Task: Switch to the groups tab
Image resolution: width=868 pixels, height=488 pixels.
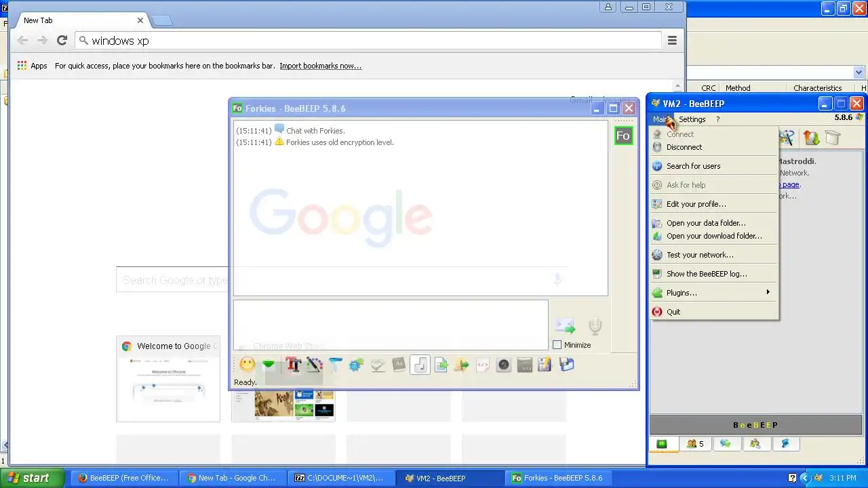Action: pyautogui.click(x=755, y=444)
